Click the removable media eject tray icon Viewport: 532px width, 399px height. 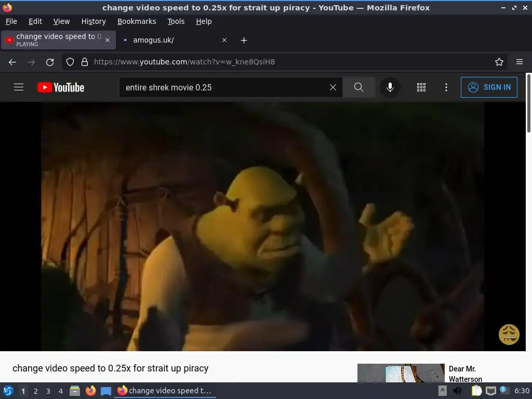443,391
